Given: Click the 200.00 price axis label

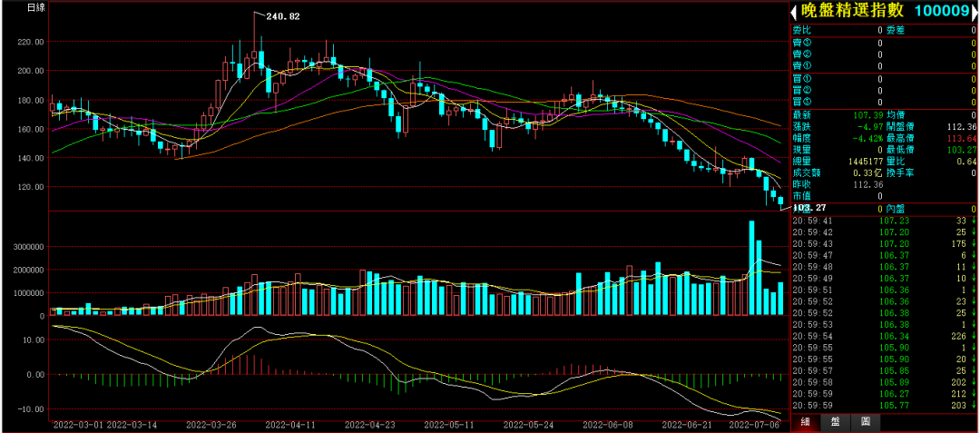Looking at the screenshot, I should (30, 71).
